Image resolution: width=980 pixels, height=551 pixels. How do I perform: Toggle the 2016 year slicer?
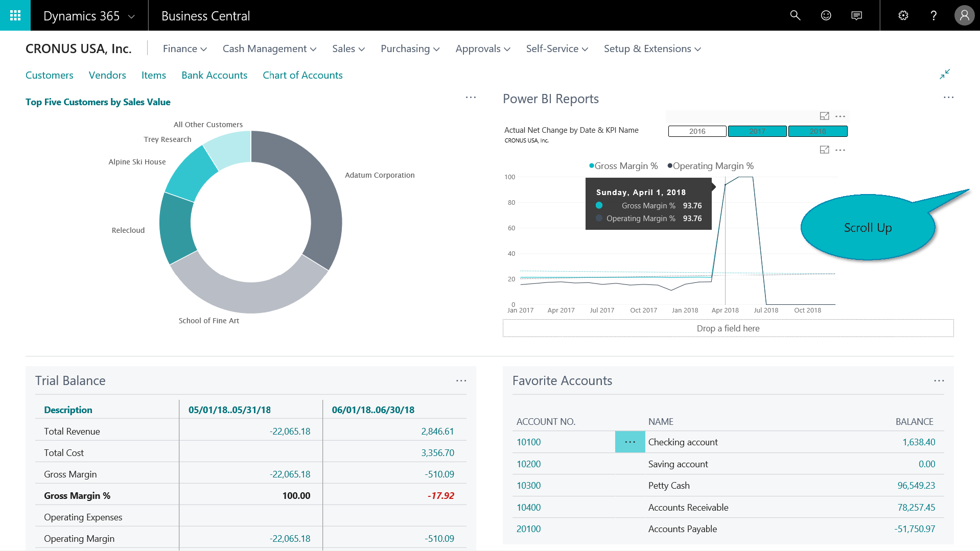[x=697, y=131]
